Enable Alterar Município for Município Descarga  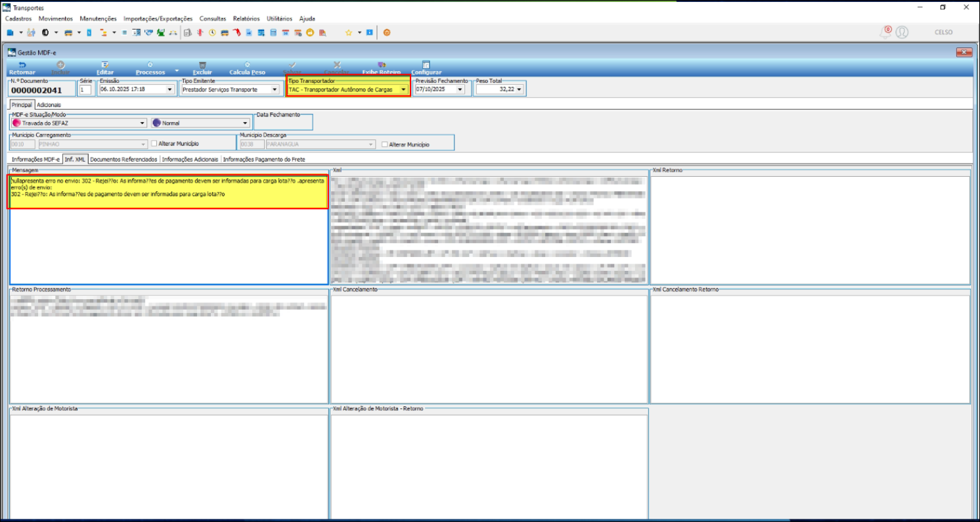(385, 144)
